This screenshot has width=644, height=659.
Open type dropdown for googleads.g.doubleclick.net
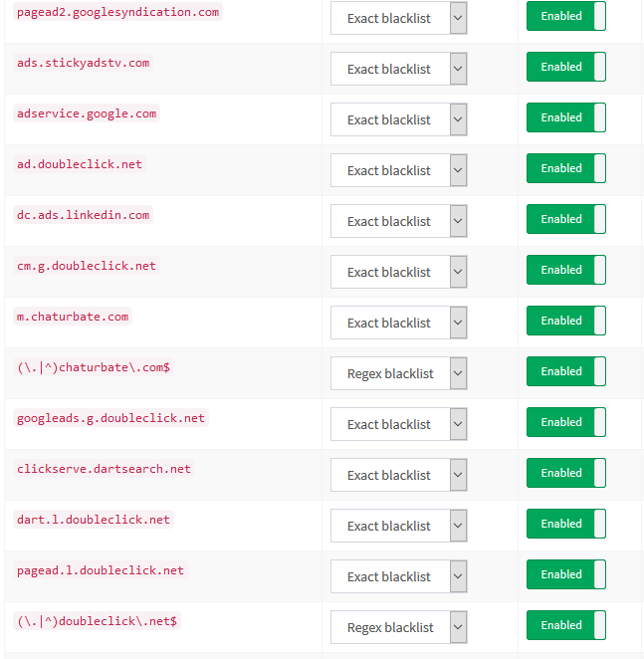click(398, 424)
